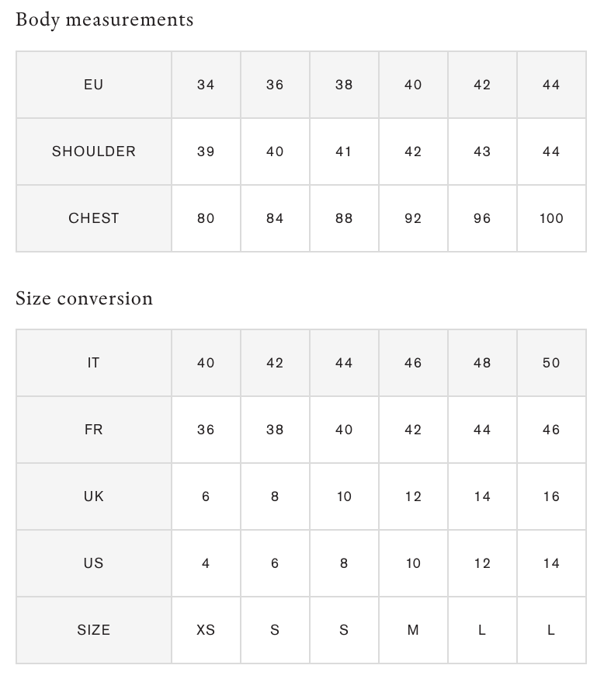
Task: Click the M size cell
Action: pyautogui.click(x=413, y=630)
